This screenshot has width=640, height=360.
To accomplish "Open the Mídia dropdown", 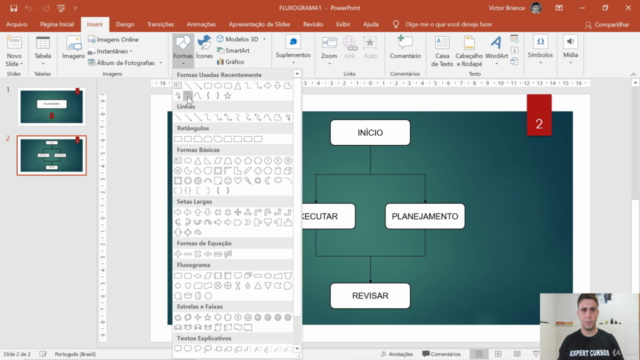I will [x=571, y=62].
